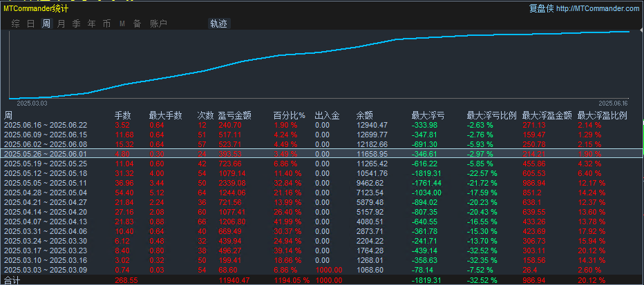Click the 合计 totals row label

12,280
